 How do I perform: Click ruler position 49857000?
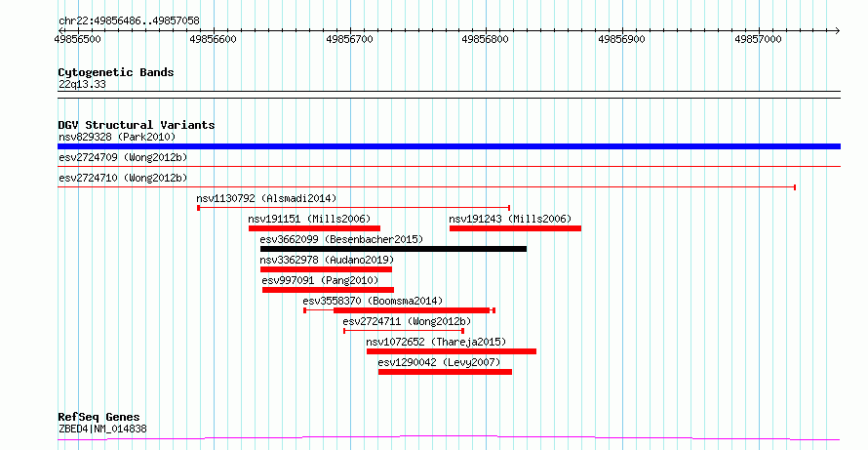759,39
